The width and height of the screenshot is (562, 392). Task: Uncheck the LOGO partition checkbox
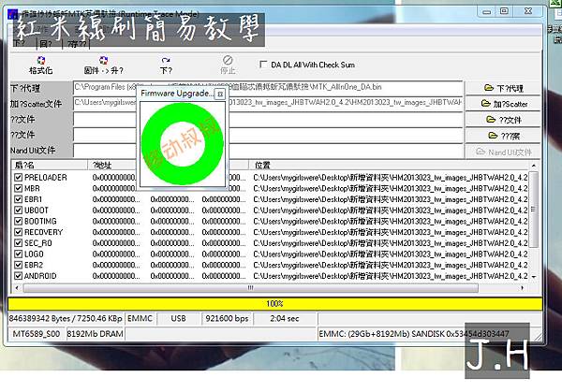(19, 254)
